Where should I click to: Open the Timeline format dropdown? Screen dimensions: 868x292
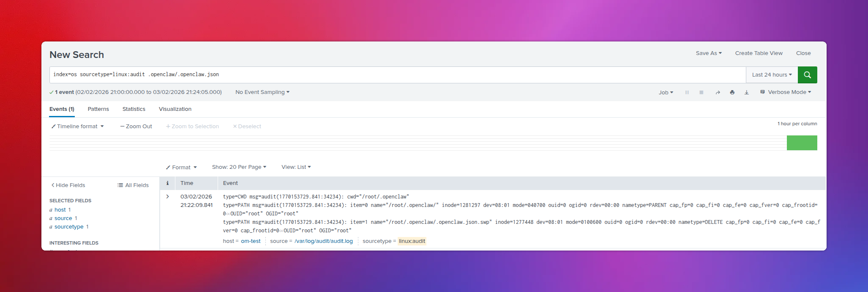[x=78, y=127]
